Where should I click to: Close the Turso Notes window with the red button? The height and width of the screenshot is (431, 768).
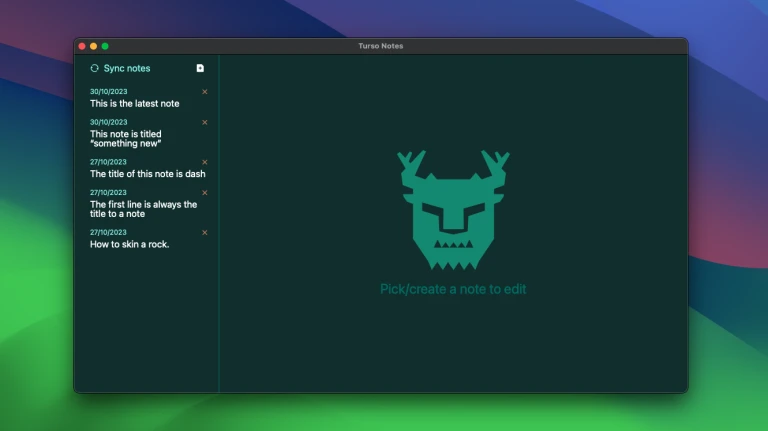coord(82,46)
